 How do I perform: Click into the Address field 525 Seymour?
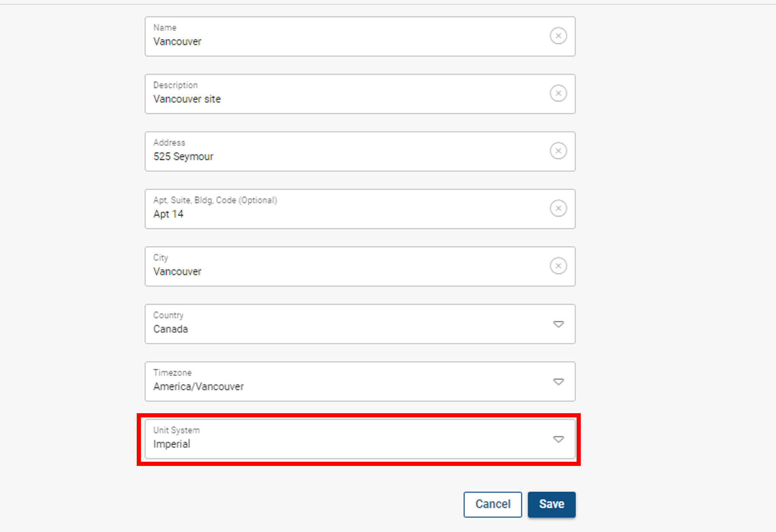tap(360, 151)
